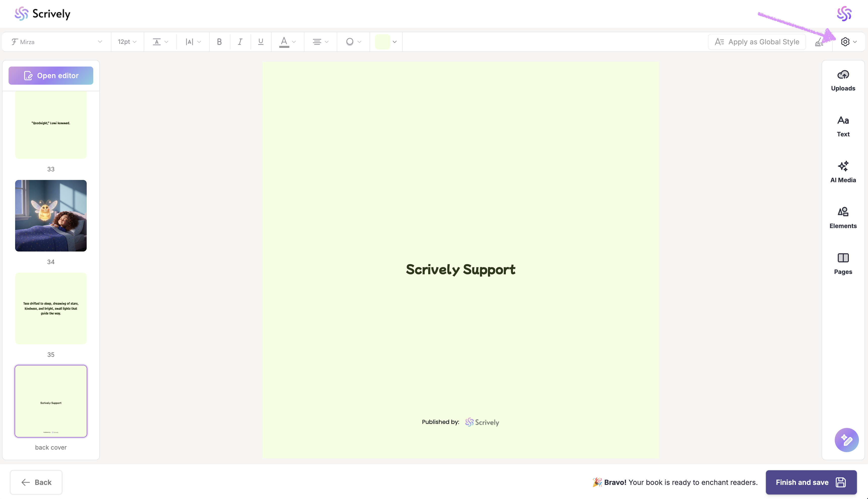Go back with the Back button

pyautogui.click(x=36, y=482)
